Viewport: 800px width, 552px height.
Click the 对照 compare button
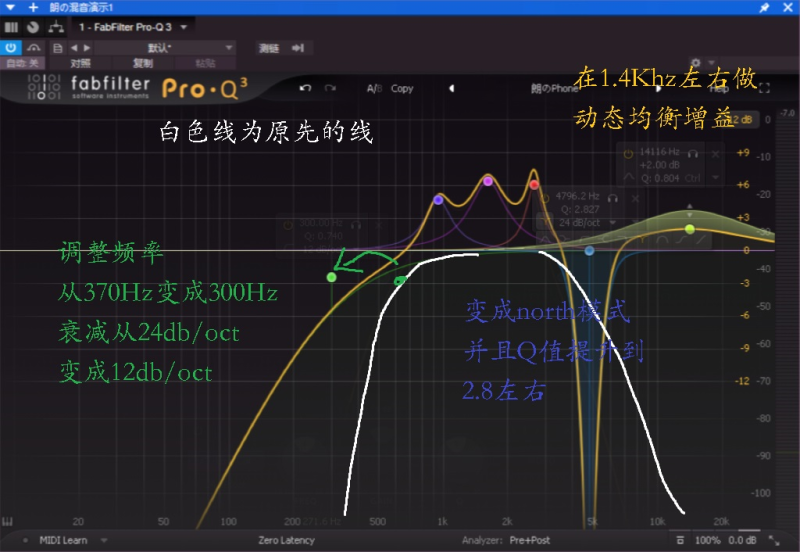(81, 63)
